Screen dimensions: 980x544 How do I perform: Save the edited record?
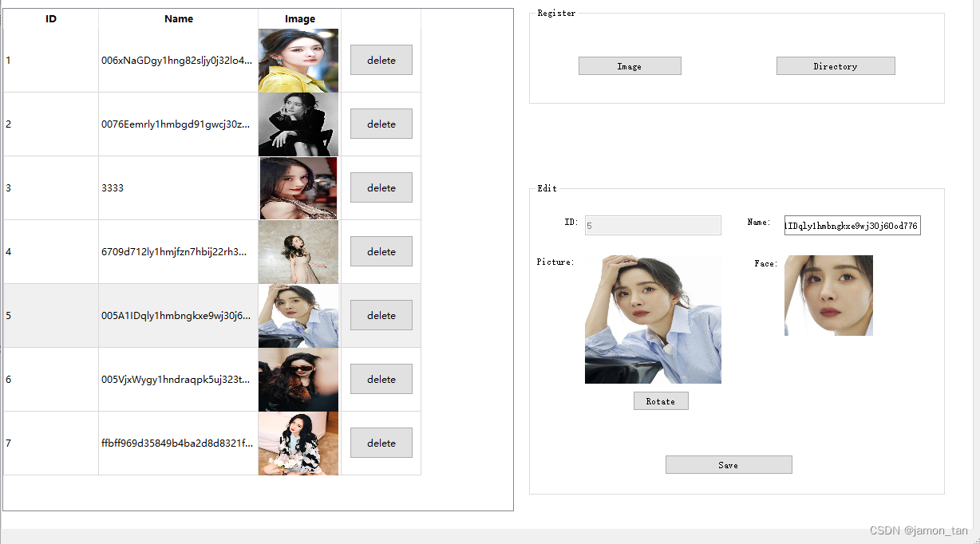(729, 465)
